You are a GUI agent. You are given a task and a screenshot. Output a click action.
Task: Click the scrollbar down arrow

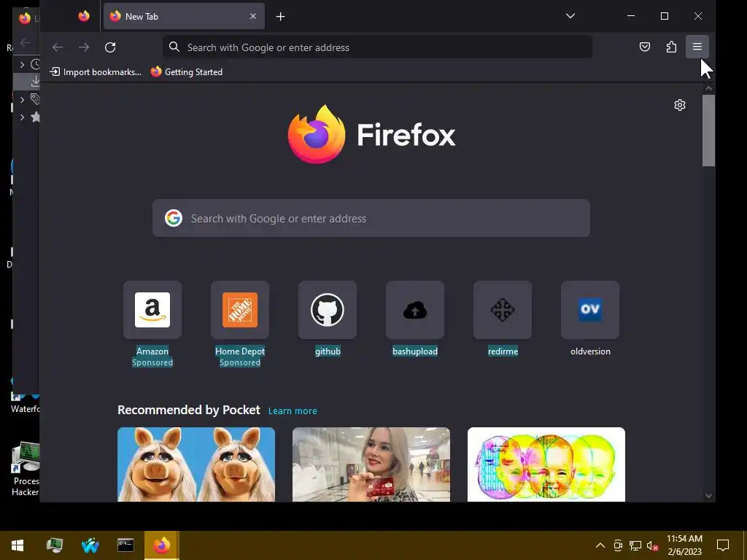point(708,496)
